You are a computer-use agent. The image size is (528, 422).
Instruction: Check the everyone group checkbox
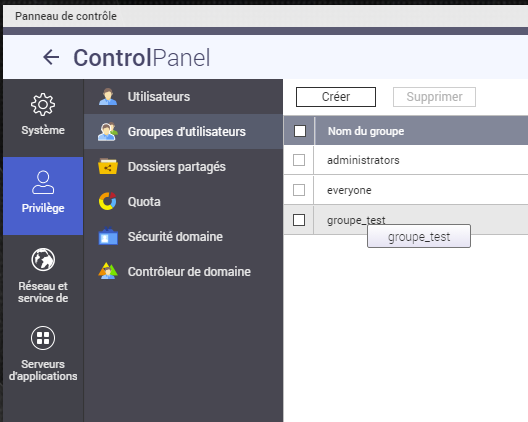pyautogui.click(x=299, y=190)
